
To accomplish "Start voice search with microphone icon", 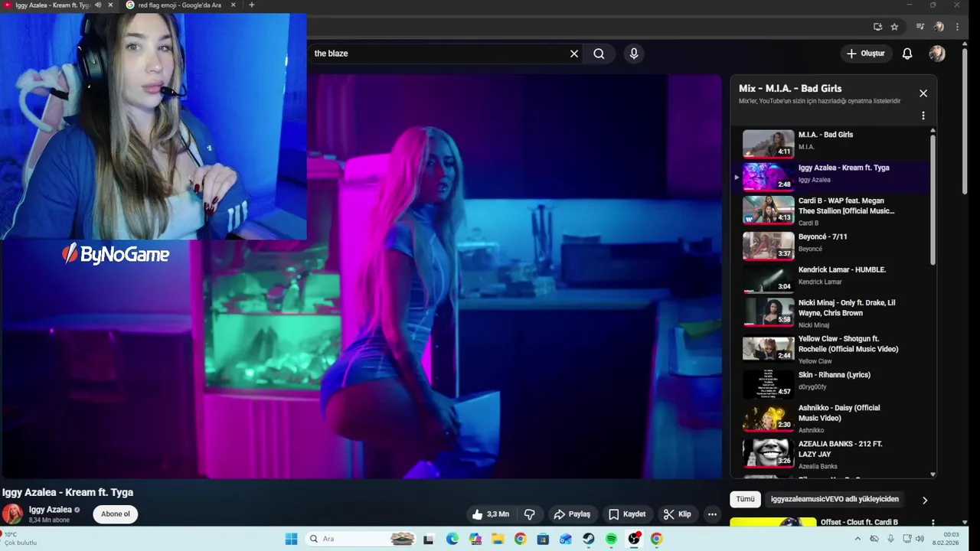I will click(x=633, y=54).
